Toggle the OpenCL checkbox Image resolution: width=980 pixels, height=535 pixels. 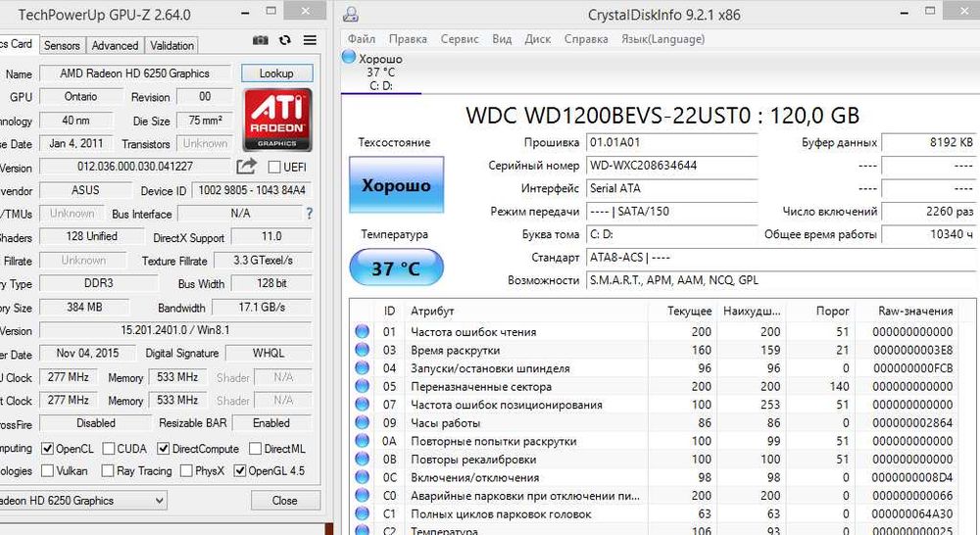[x=47, y=449]
